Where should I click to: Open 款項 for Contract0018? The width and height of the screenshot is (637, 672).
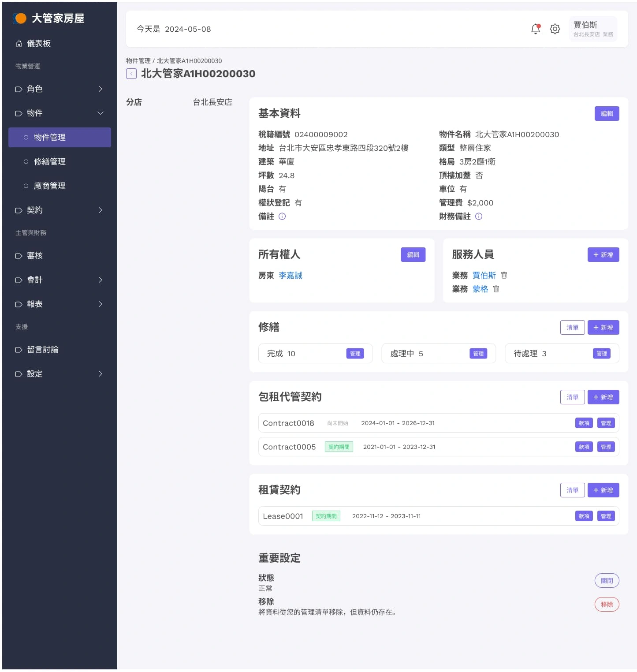click(584, 422)
